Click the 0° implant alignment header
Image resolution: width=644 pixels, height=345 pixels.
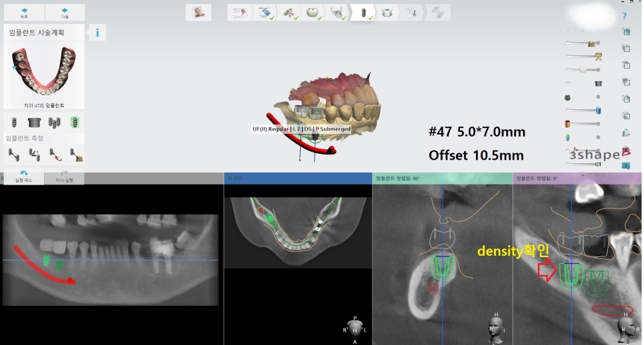tap(577, 178)
